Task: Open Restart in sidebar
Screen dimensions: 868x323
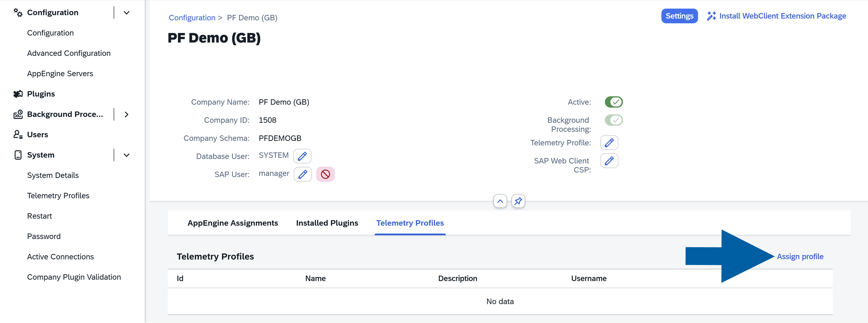Action: coord(39,216)
